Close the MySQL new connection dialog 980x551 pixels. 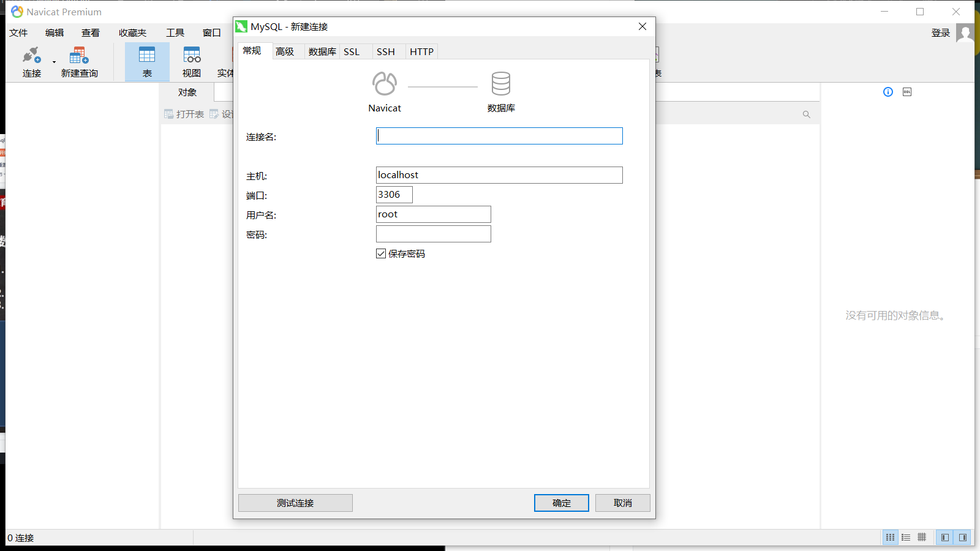(x=643, y=26)
